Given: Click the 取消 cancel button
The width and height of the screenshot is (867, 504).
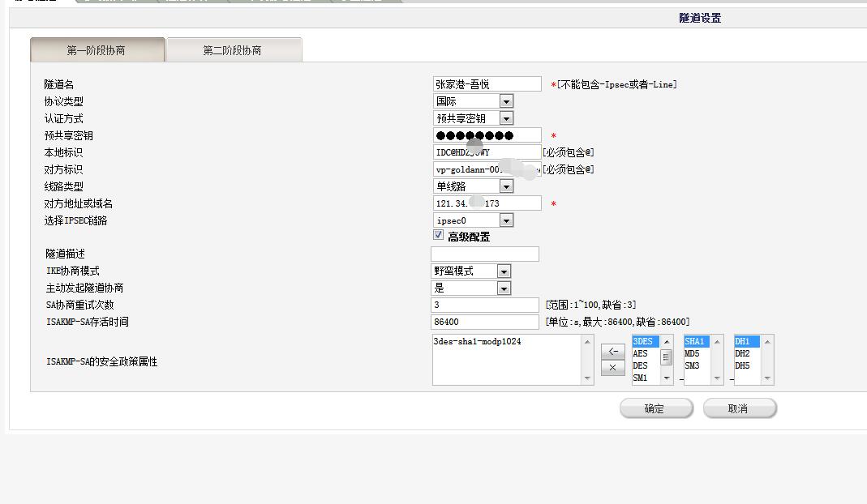Looking at the screenshot, I should pyautogui.click(x=740, y=409).
